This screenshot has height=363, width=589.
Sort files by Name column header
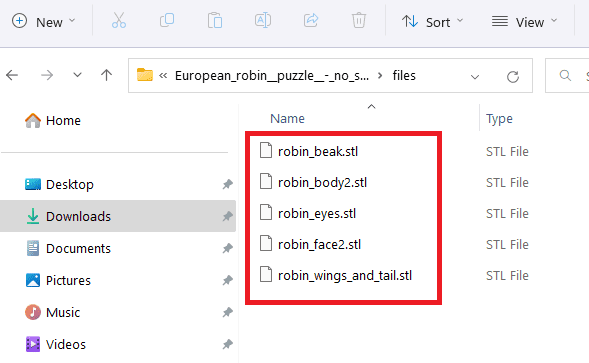tap(287, 118)
